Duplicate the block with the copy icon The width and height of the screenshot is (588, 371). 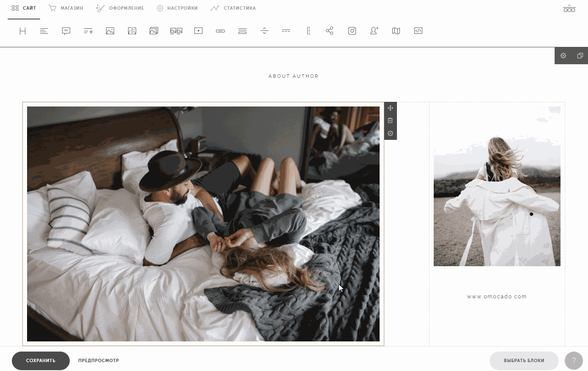point(580,55)
